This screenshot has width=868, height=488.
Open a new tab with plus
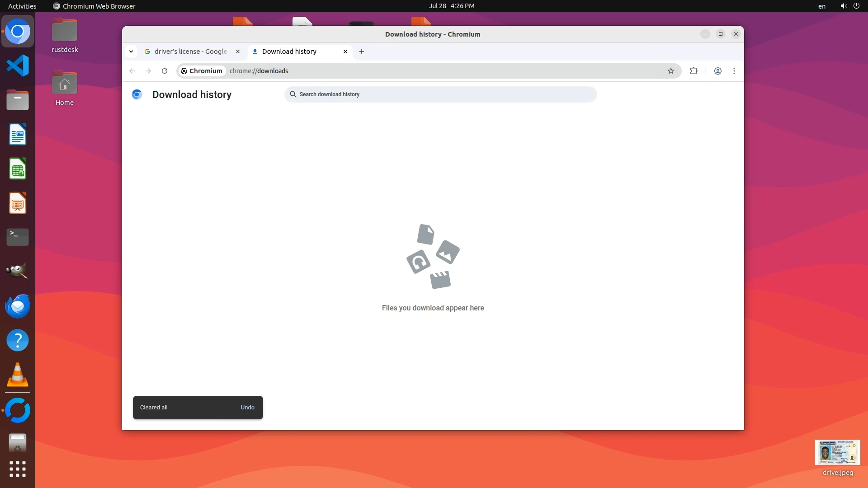pos(362,52)
